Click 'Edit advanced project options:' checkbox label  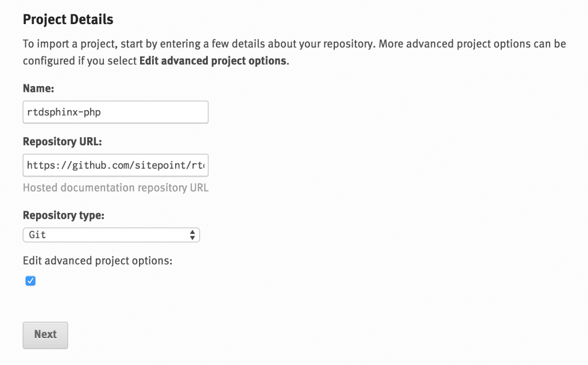pos(98,261)
